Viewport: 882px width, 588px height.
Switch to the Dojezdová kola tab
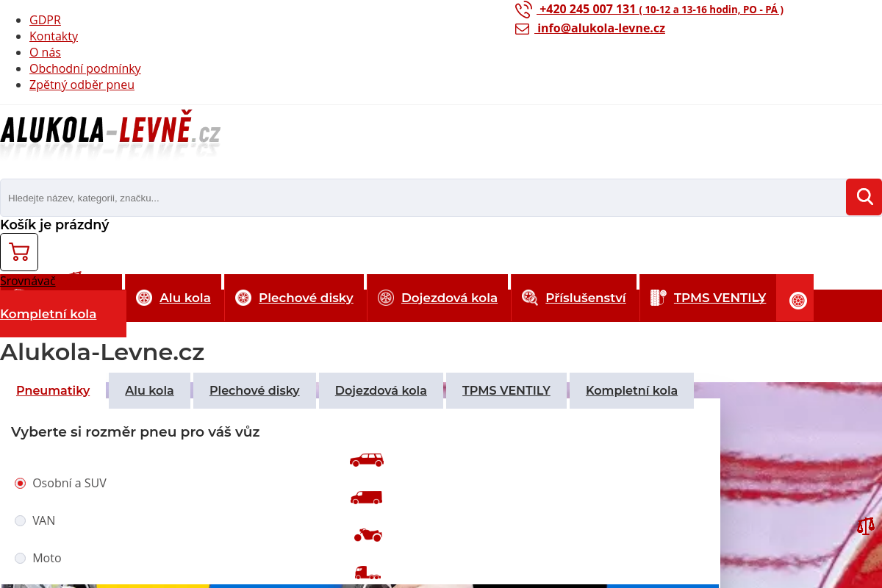(x=381, y=390)
